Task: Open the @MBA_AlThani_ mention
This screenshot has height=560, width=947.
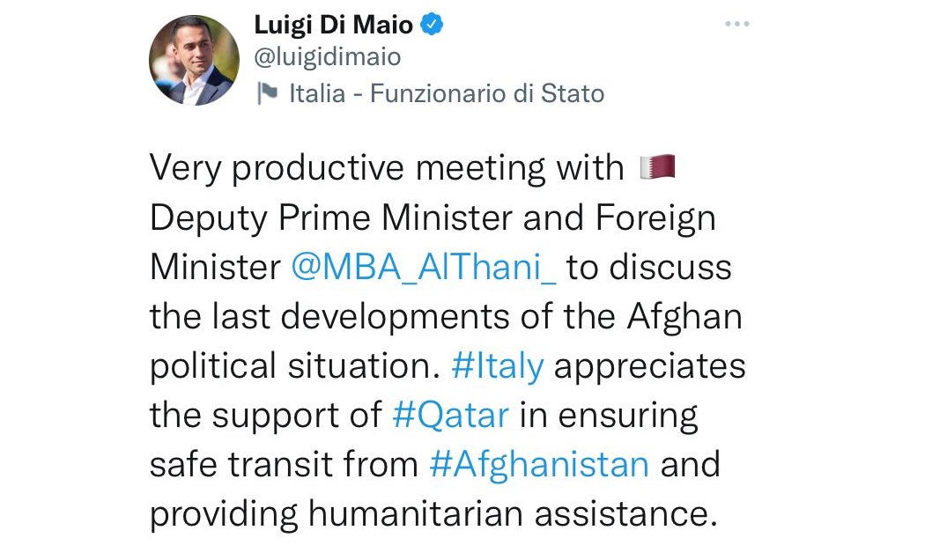Action: [423, 267]
